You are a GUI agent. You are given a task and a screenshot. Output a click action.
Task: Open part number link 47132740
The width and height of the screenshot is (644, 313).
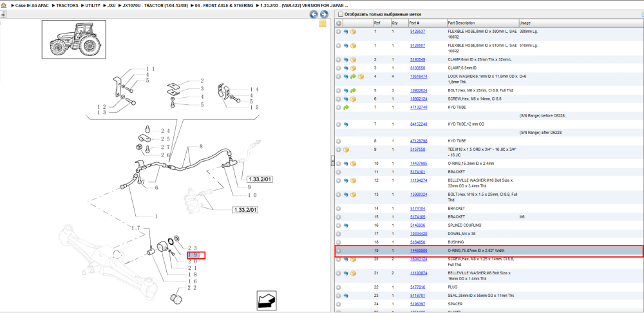(419, 107)
